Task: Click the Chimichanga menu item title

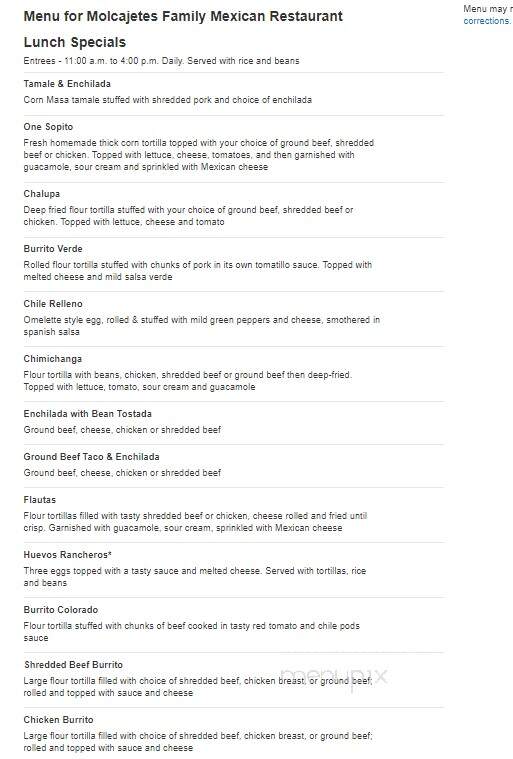Action: 53,359
